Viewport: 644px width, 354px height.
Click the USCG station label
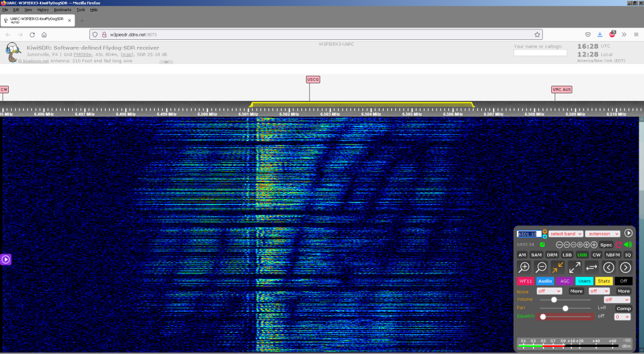coord(313,79)
